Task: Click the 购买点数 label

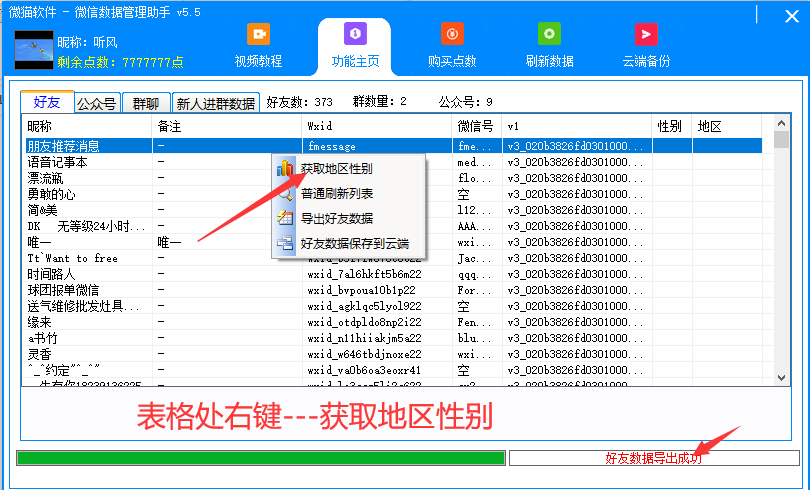Action: click(452, 61)
